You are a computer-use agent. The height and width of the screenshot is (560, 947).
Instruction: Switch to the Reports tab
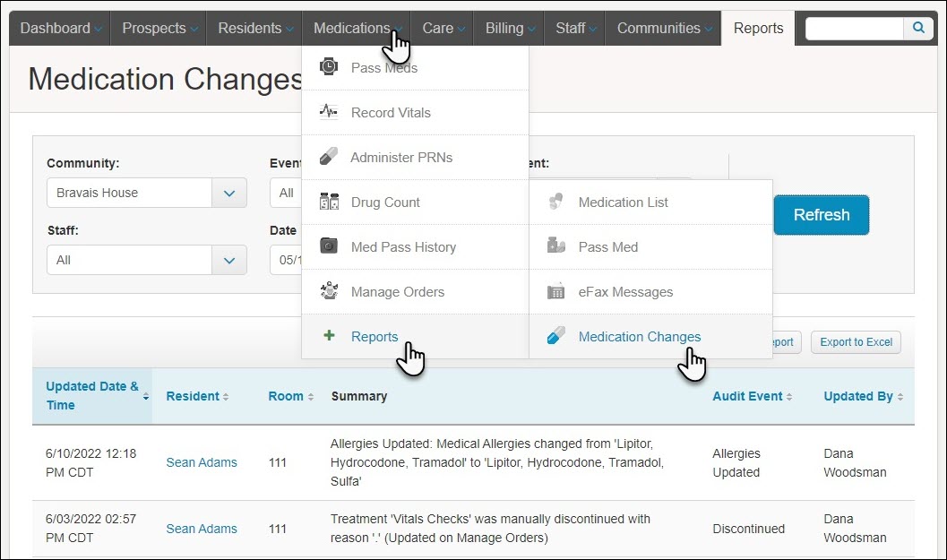758,28
